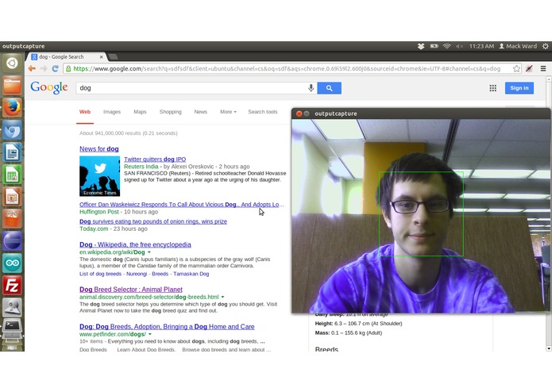Select the Web search tab

click(85, 112)
